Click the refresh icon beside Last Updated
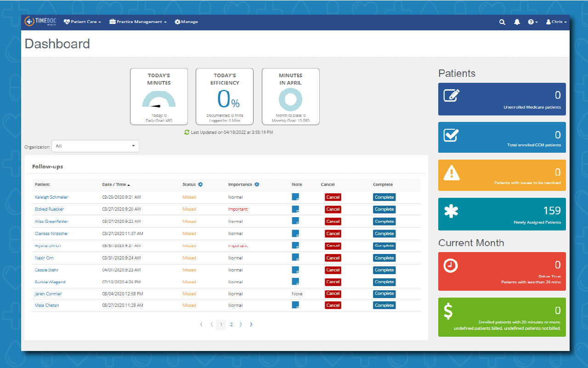The image size is (588, 368). coord(187,132)
